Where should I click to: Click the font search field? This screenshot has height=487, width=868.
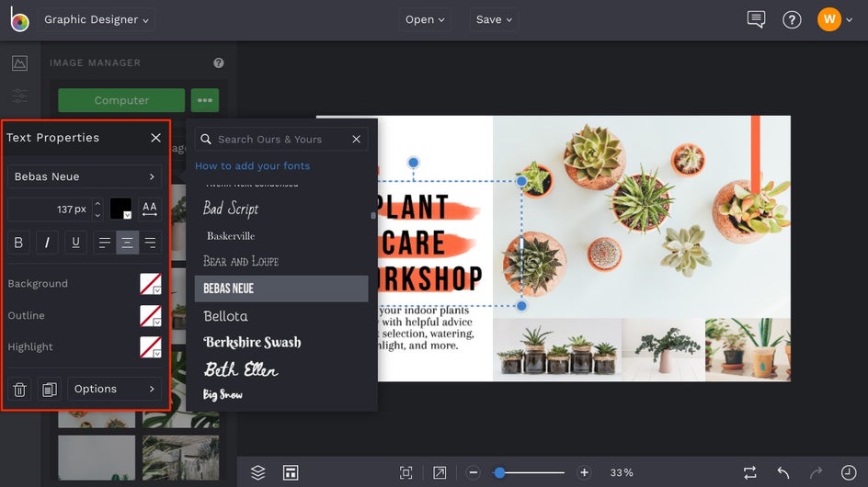tap(281, 140)
